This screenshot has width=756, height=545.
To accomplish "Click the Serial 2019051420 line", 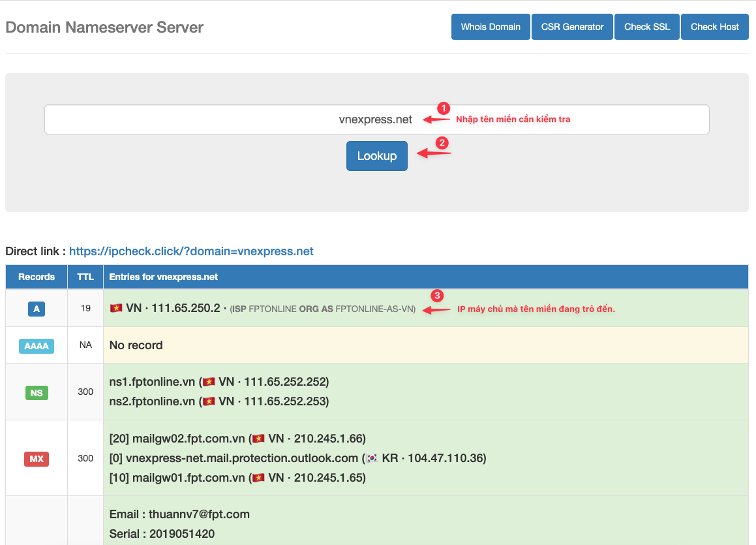I will pos(162,534).
